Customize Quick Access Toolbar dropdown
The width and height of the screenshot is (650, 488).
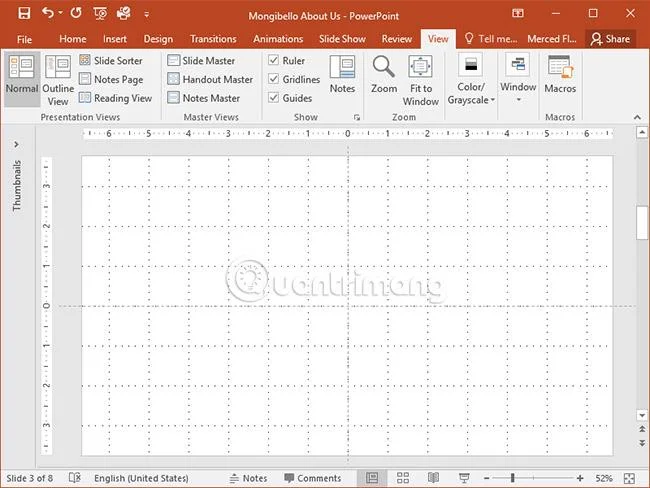pyautogui.click(x=146, y=15)
